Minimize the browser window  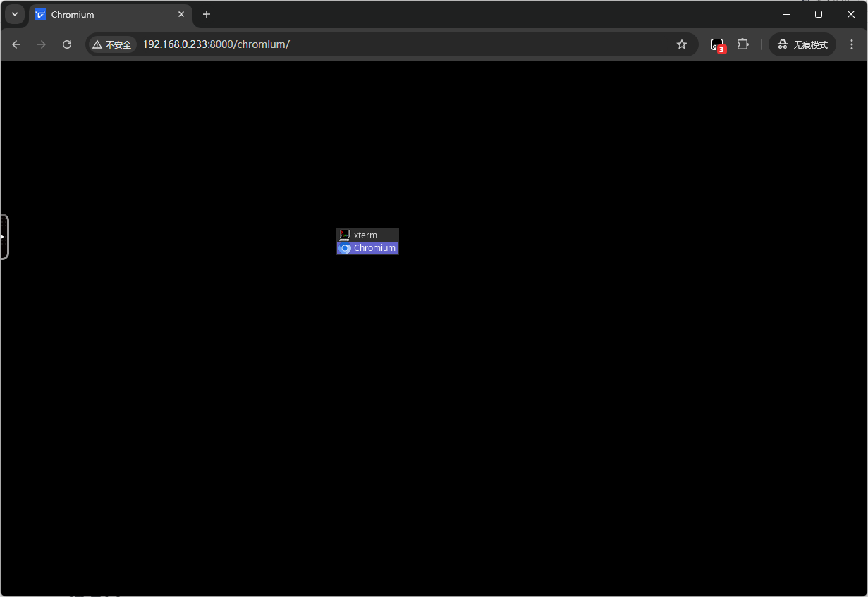coord(786,14)
